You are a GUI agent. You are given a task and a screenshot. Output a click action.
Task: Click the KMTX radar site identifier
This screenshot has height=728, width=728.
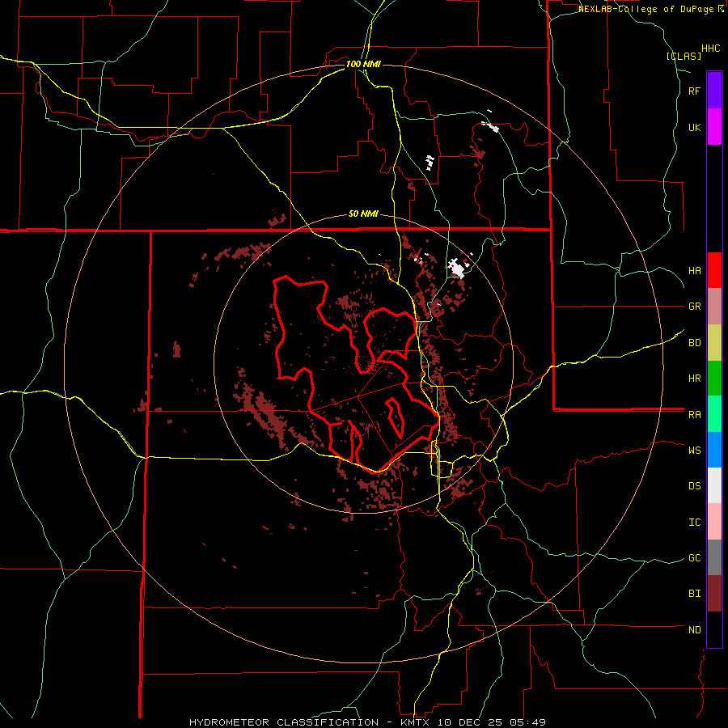coord(417,722)
